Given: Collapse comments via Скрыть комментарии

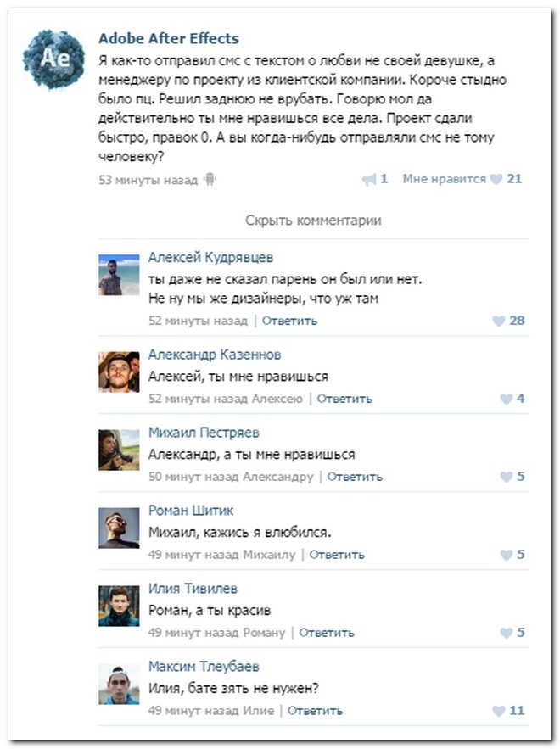Looking at the screenshot, I should pos(313,221).
